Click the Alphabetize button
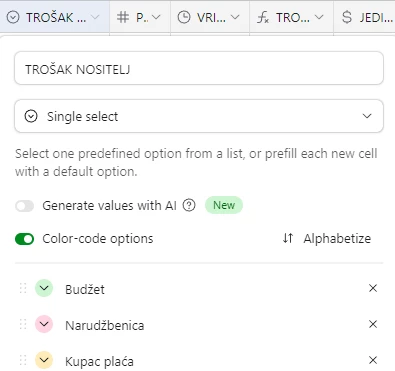 click(x=327, y=238)
